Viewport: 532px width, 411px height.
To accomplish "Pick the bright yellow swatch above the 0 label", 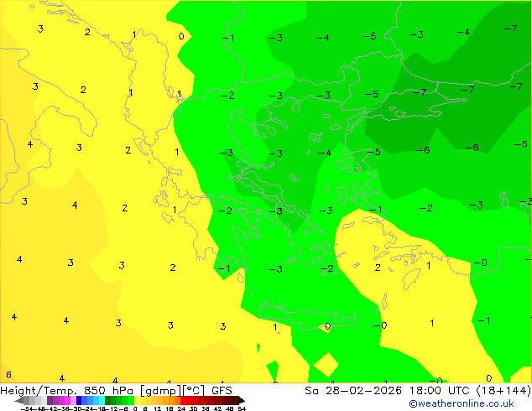I will tap(137, 400).
